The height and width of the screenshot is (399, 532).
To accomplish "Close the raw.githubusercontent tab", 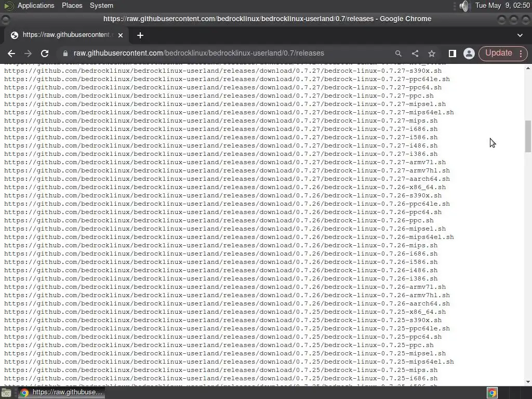I will point(121,35).
